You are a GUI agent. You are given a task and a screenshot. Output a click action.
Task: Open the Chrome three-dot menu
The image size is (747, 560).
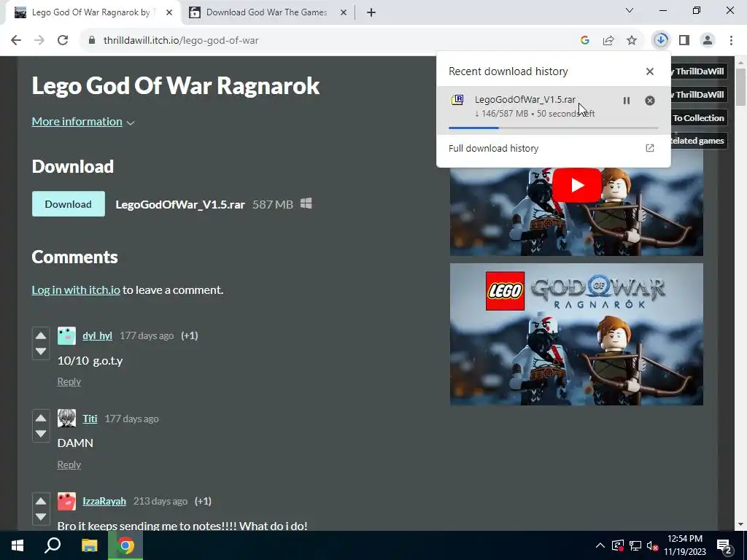(731, 41)
